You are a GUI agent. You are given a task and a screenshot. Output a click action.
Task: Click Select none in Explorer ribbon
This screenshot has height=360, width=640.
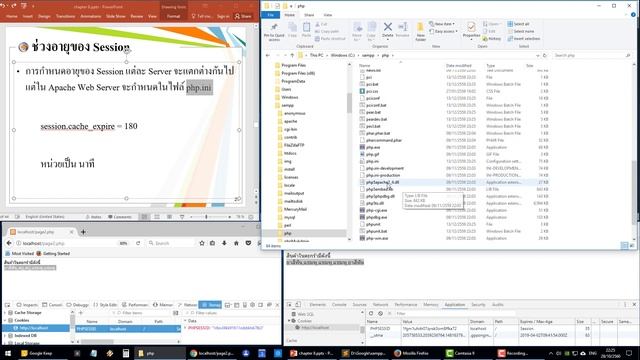click(521, 31)
